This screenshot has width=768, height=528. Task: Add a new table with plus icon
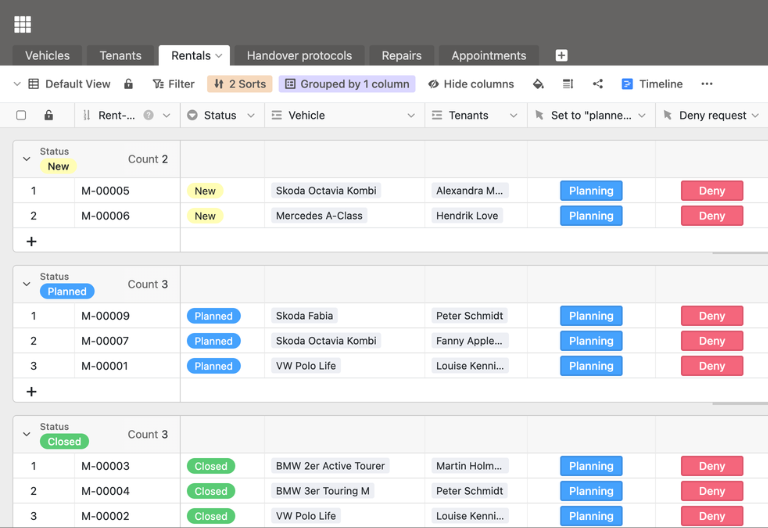click(x=561, y=55)
